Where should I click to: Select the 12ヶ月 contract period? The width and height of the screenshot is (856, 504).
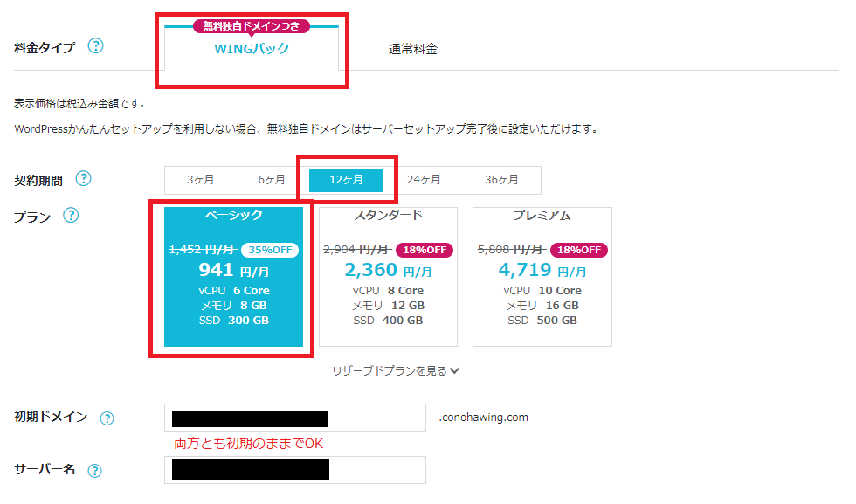click(x=346, y=180)
